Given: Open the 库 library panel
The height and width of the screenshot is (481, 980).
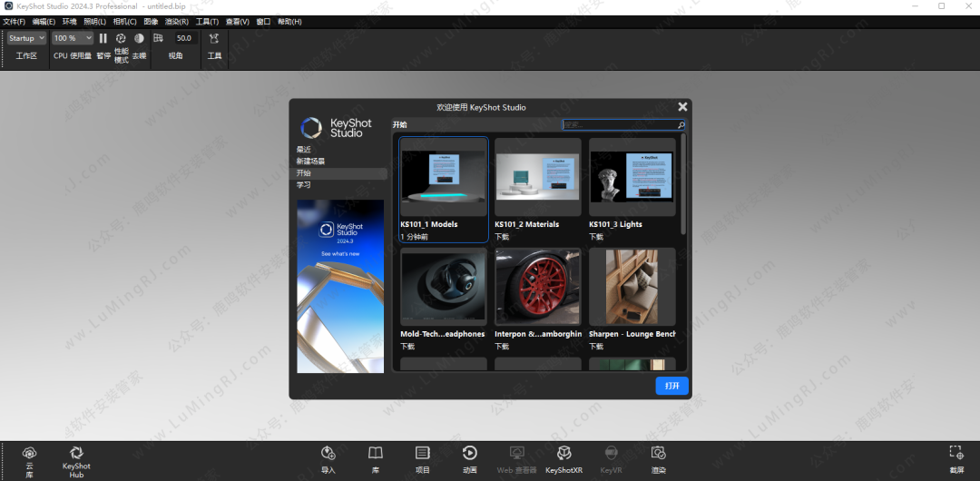Looking at the screenshot, I should [376, 457].
